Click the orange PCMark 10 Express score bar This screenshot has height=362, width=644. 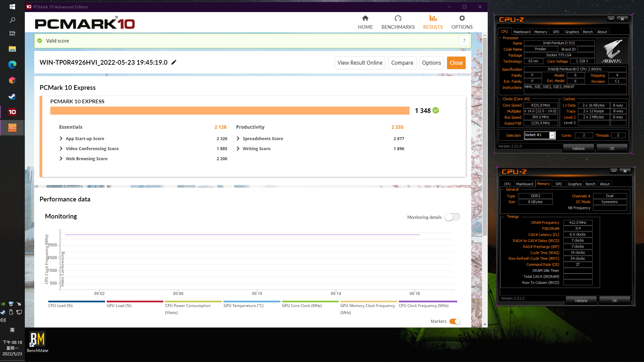pyautogui.click(x=230, y=111)
